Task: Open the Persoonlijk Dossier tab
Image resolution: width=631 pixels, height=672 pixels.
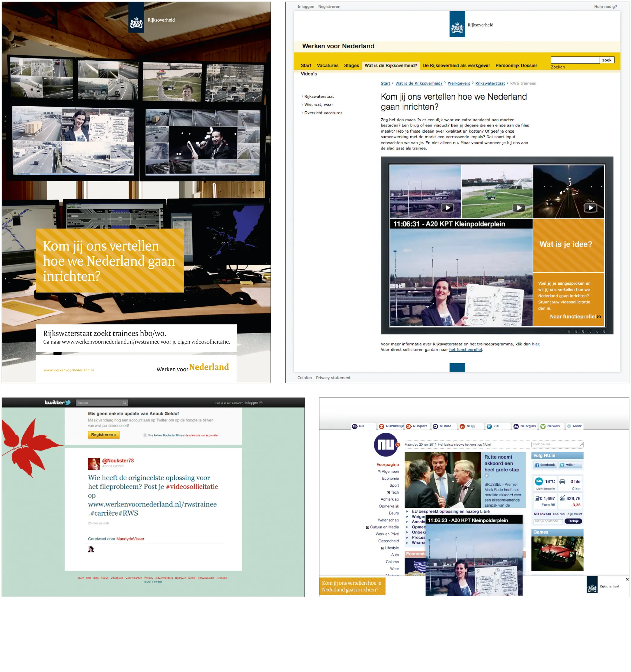Action: (517, 66)
